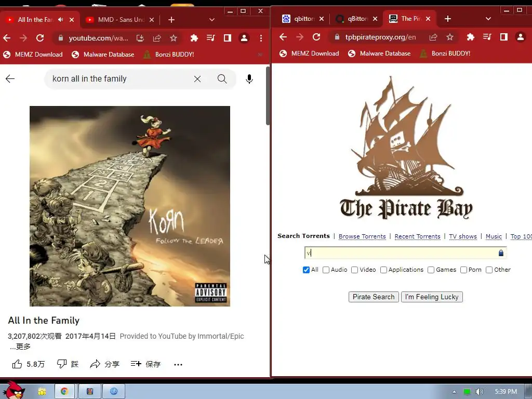Toggle side panel in Pirate Bay window

point(503,37)
